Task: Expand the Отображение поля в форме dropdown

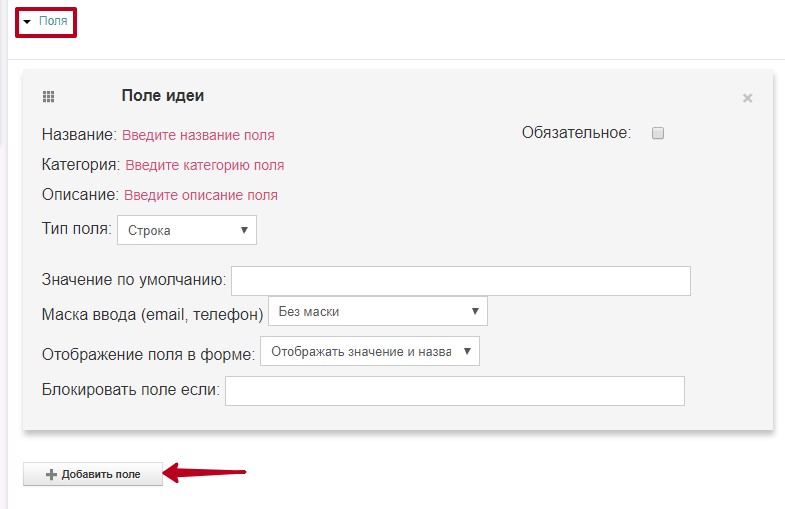Action: [370, 351]
